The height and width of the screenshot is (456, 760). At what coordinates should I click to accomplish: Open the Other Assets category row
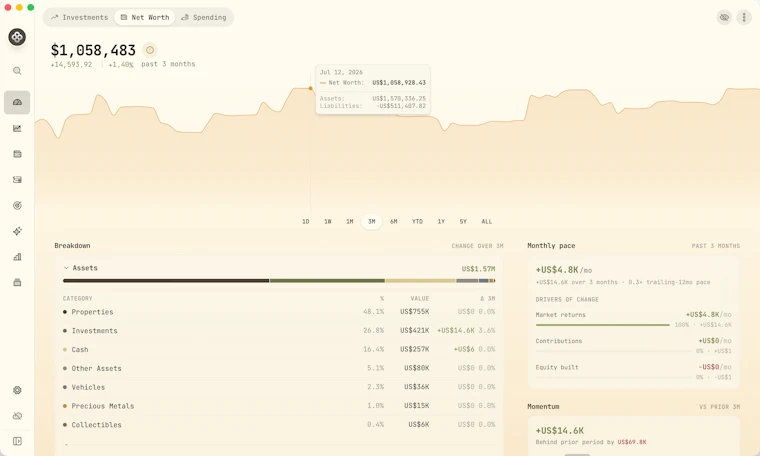click(x=279, y=368)
